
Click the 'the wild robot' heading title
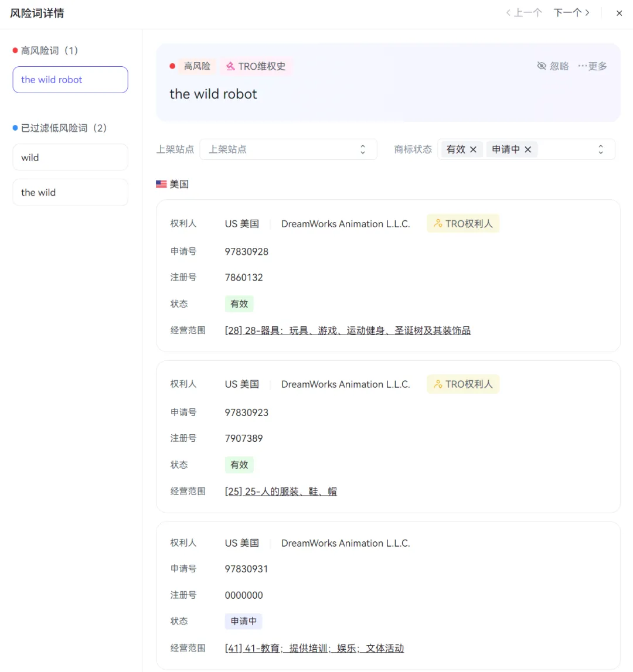[213, 94]
